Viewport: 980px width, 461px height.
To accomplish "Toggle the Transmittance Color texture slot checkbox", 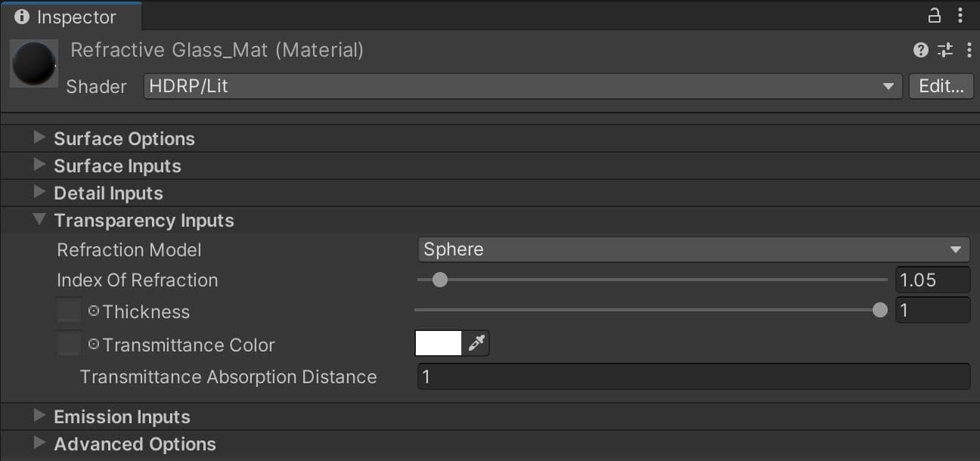I will (68, 343).
